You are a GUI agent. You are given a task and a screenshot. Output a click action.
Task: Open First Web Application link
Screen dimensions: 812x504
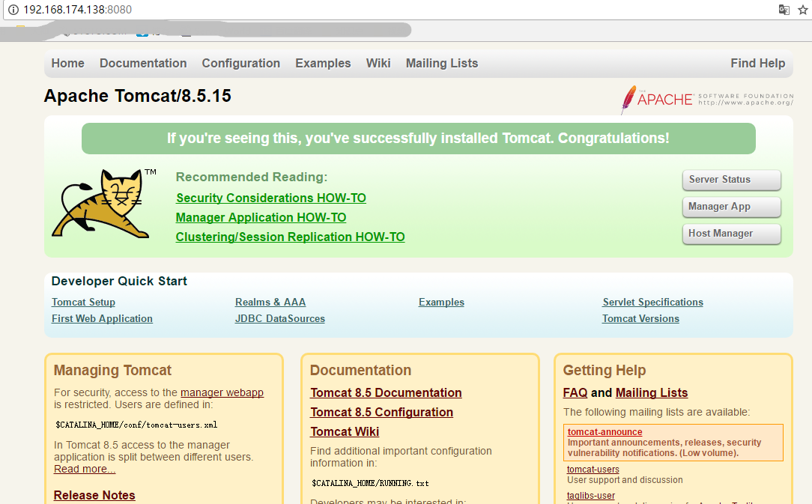[x=102, y=318]
